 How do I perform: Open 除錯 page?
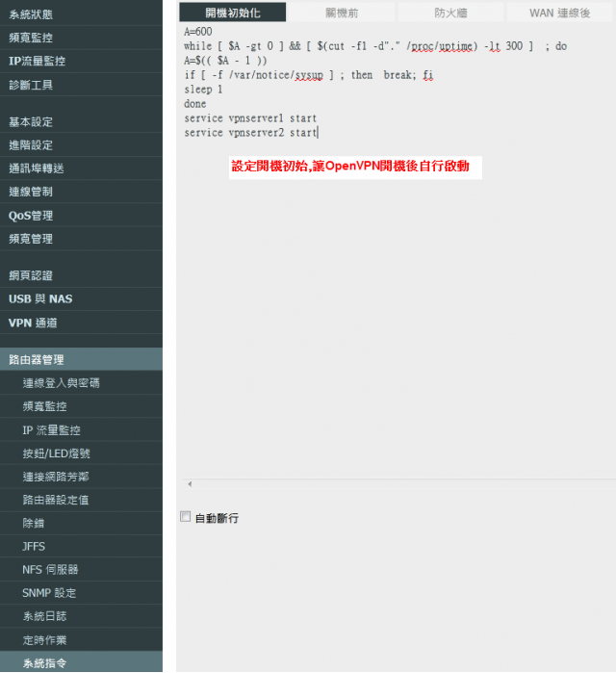pos(81,523)
